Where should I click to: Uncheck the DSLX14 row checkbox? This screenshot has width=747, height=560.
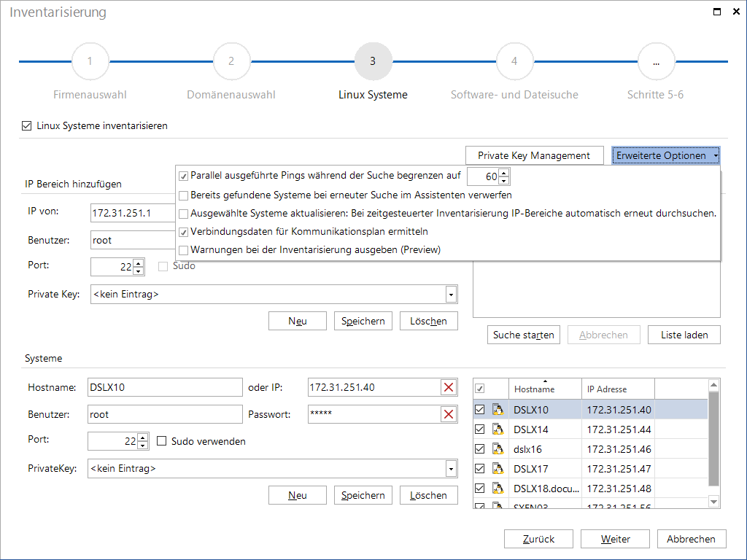480,429
